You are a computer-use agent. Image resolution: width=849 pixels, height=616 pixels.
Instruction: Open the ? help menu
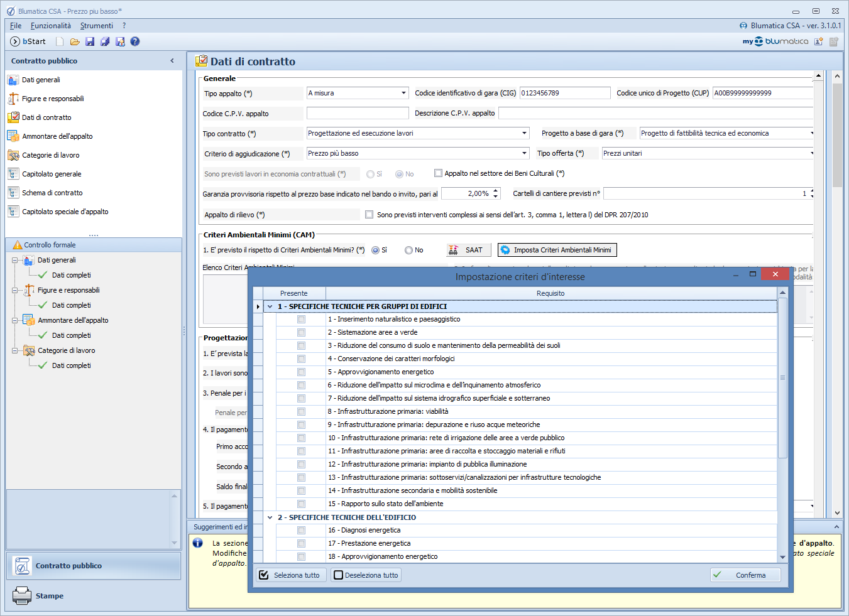click(124, 26)
